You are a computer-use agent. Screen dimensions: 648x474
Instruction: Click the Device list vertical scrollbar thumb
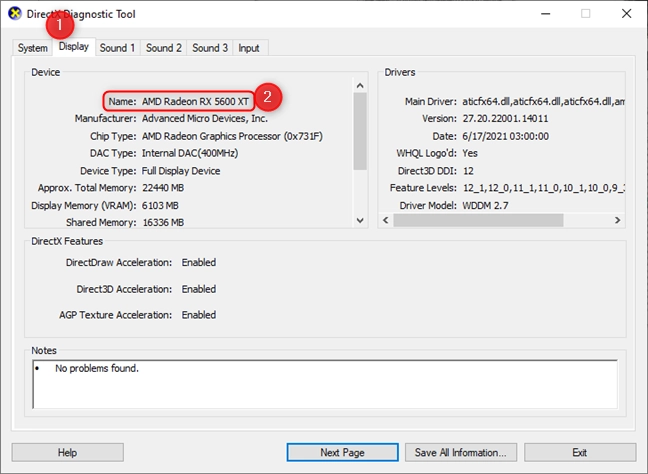(360, 131)
